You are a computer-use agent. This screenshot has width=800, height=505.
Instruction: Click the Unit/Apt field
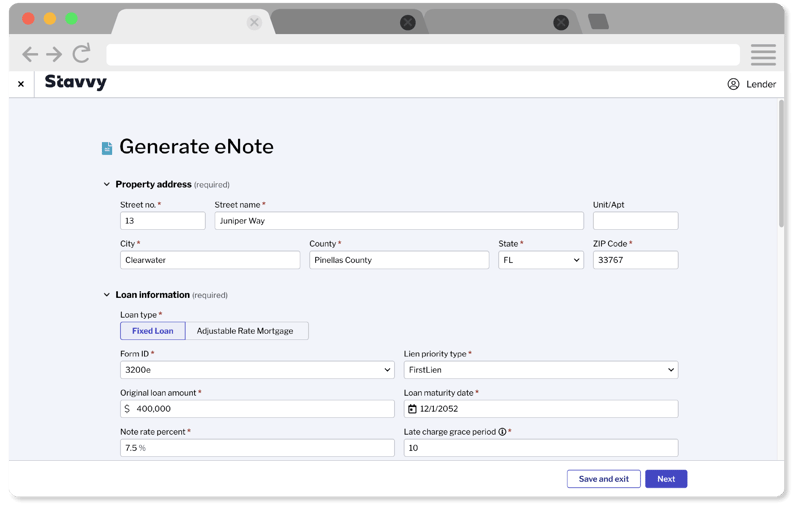(x=635, y=221)
